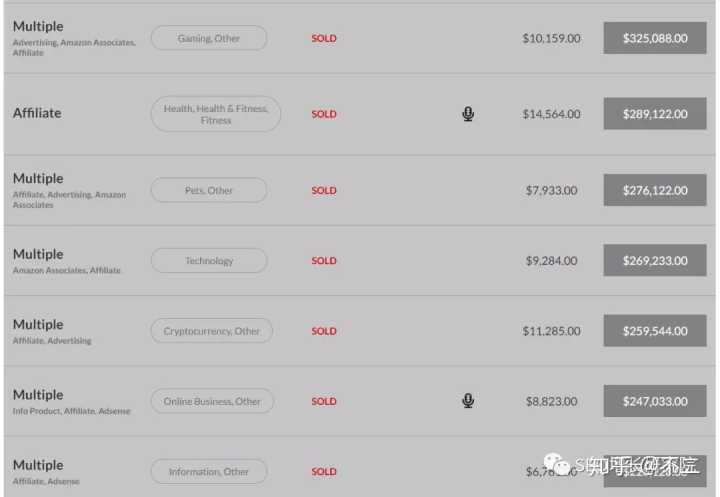Open the $289,122.00 price button
The image size is (720, 497).
pos(655,113)
